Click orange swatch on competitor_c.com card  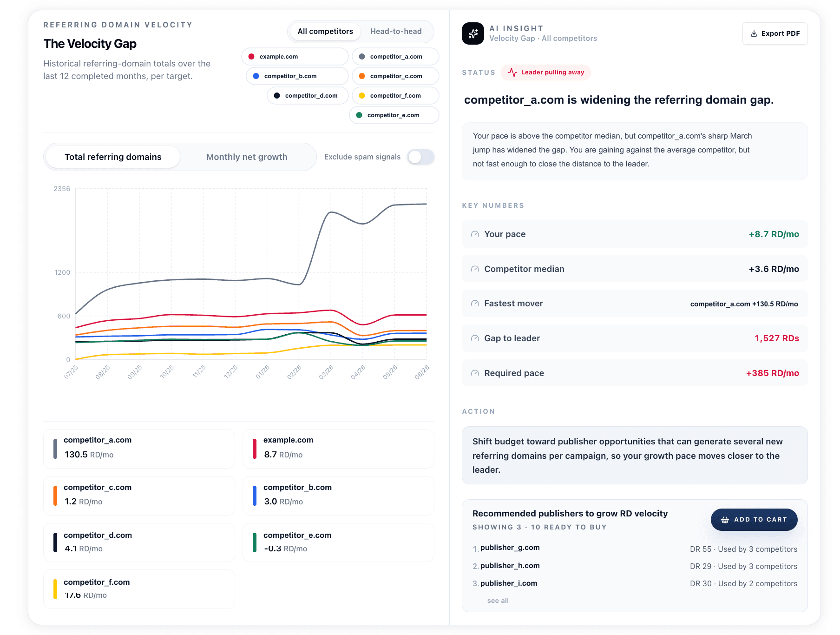55,496
